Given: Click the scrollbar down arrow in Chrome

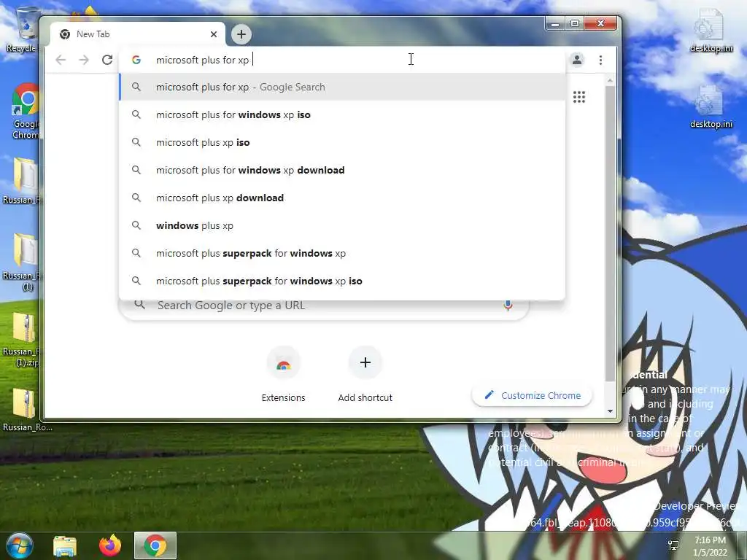Looking at the screenshot, I should (610, 411).
